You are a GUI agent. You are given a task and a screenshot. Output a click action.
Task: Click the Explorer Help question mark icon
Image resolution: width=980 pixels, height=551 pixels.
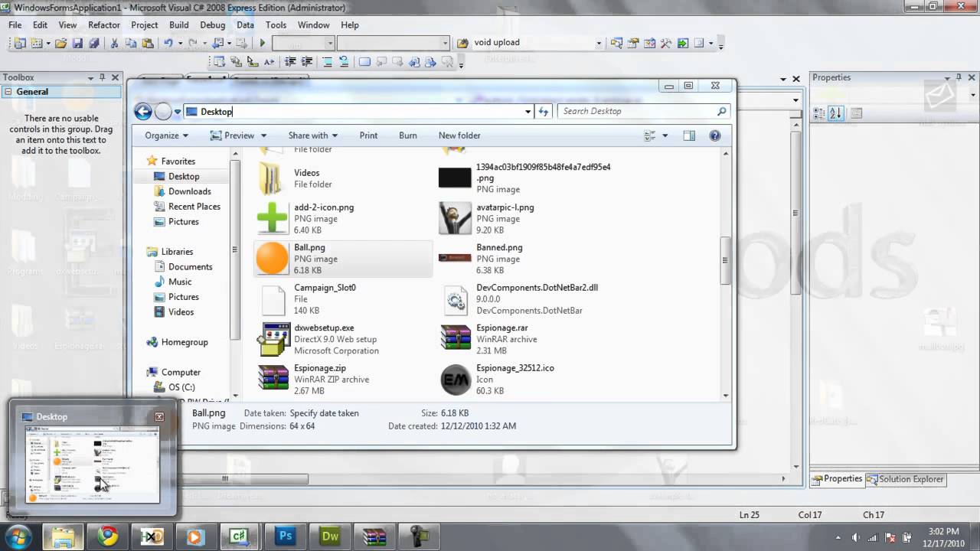(715, 135)
